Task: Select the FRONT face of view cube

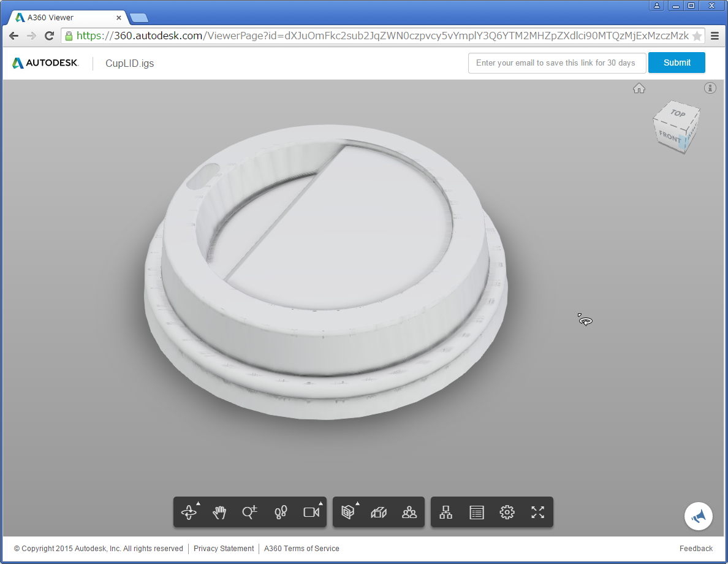Action: pos(669,137)
